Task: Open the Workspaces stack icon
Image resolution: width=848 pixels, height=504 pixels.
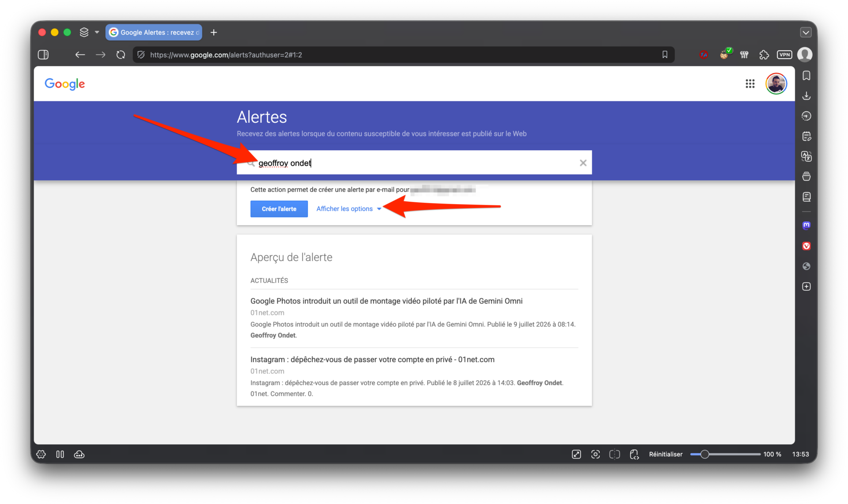Action: coord(84,32)
